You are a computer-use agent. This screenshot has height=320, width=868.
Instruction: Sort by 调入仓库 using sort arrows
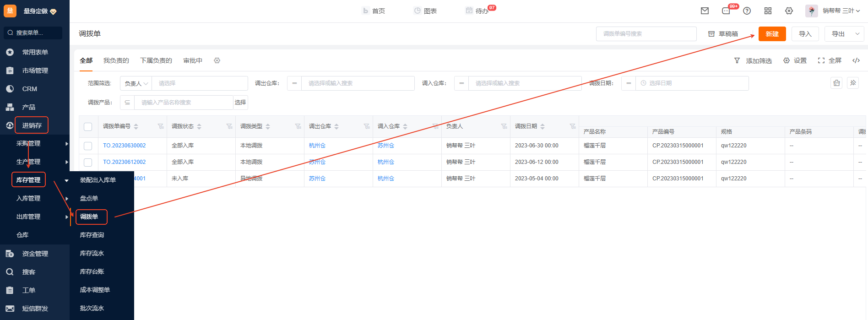point(405,126)
